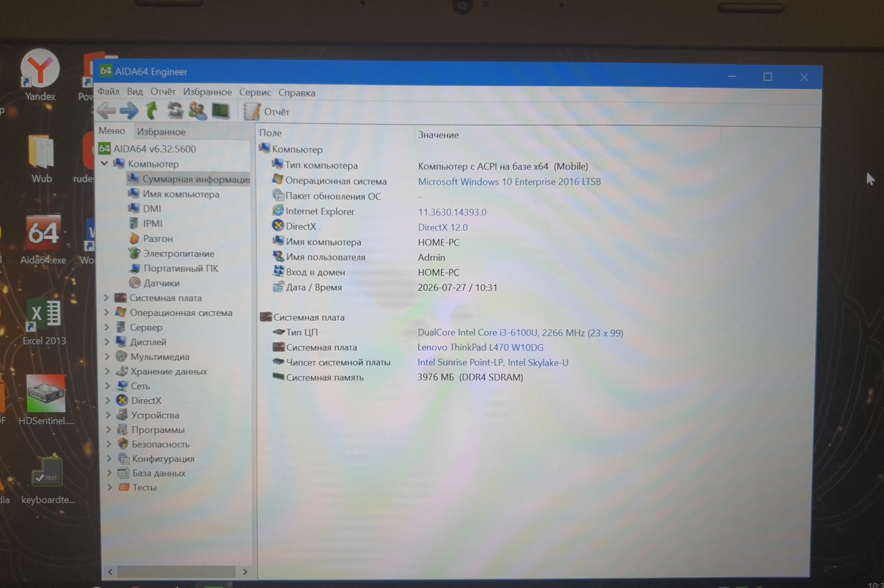Open the DualCore Intel Core i3-6100U link
Image resolution: width=884 pixels, height=588 pixels.
click(520, 333)
